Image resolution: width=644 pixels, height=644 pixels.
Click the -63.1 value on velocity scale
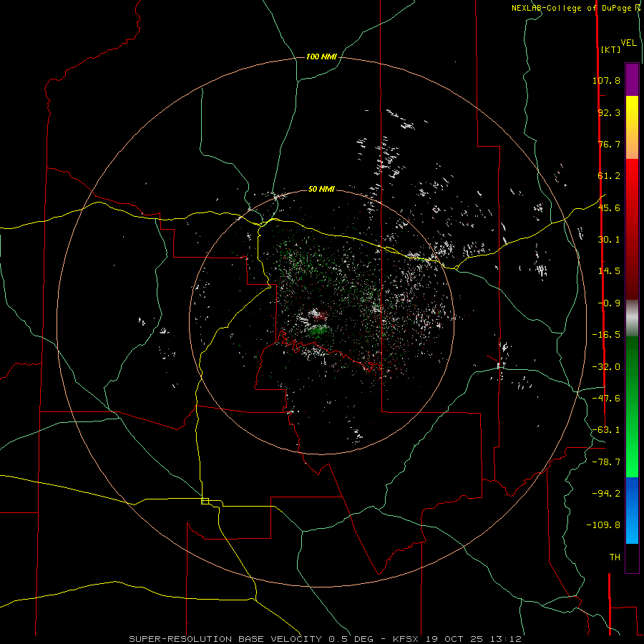(606, 430)
